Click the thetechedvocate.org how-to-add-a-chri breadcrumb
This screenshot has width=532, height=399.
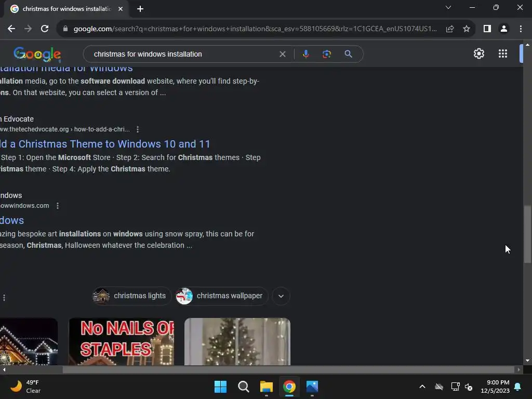[65, 129]
